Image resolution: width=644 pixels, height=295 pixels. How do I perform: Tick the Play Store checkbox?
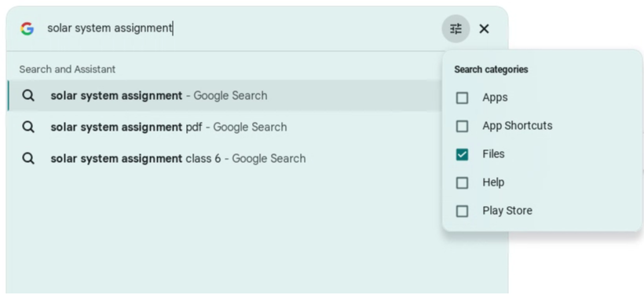462,211
